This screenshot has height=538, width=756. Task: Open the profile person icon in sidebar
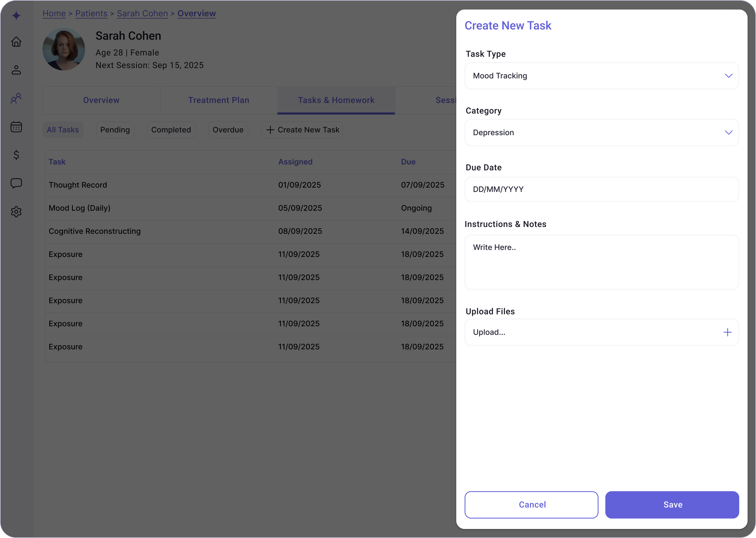(16, 70)
